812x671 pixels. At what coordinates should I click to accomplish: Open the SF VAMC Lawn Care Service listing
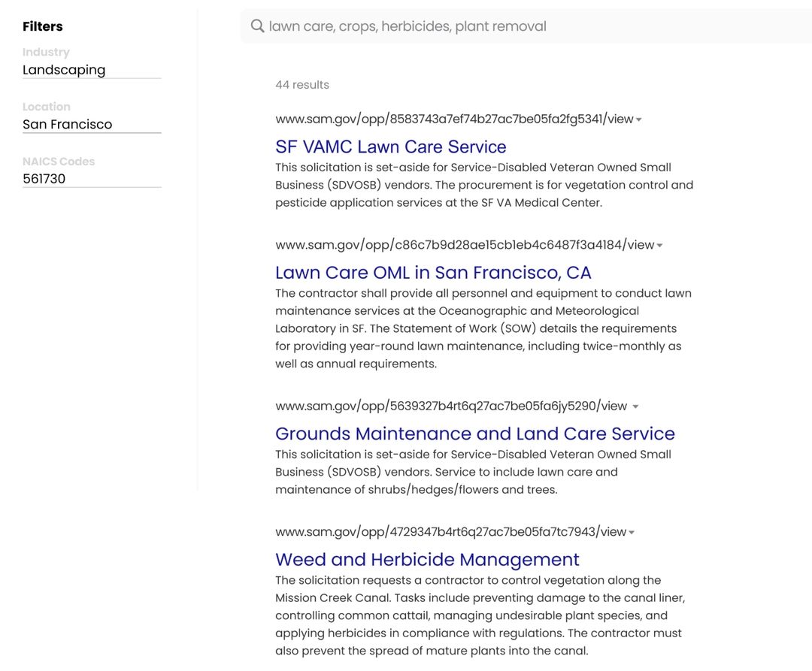click(390, 146)
